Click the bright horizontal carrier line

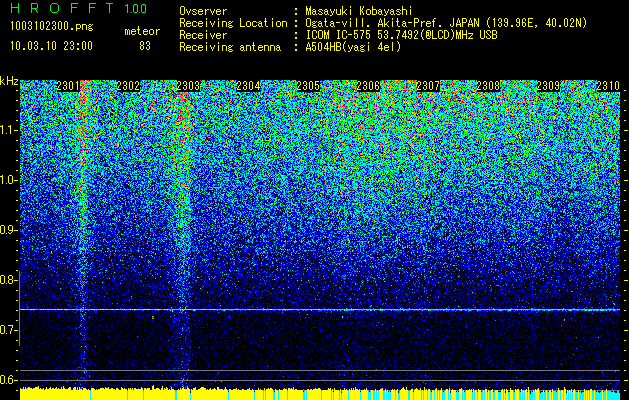[x=320, y=310]
